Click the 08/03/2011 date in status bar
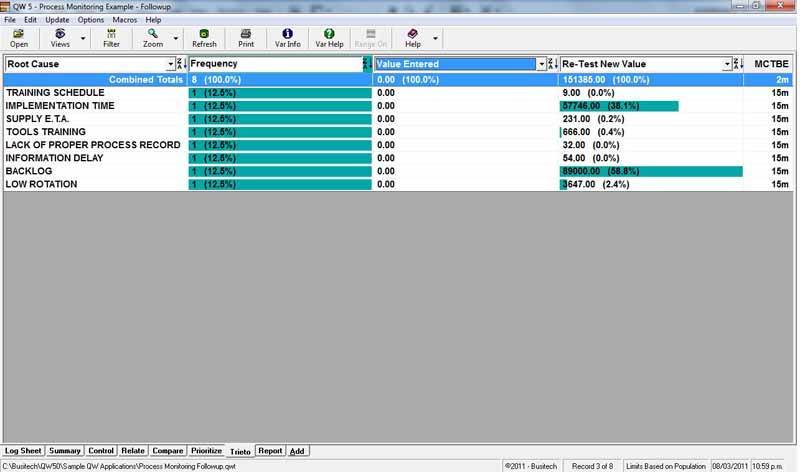Image resolution: width=800 pixels, height=472 pixels. pos(730,466)
